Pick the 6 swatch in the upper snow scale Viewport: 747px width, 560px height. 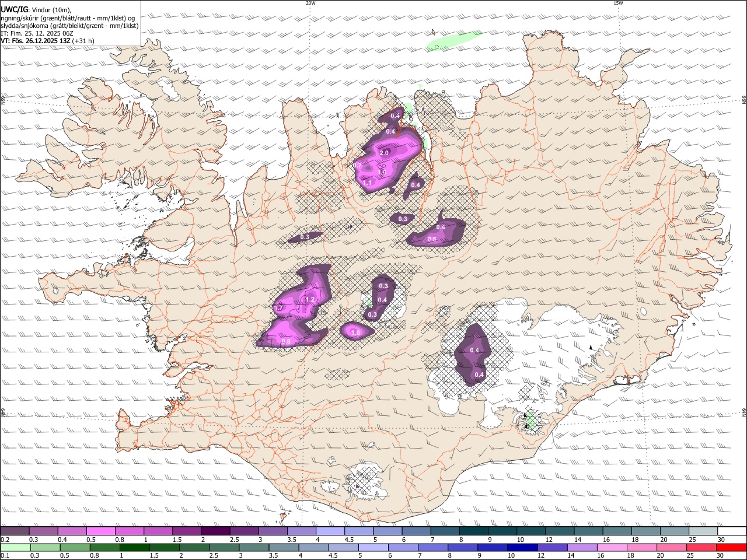pos(416,531)
